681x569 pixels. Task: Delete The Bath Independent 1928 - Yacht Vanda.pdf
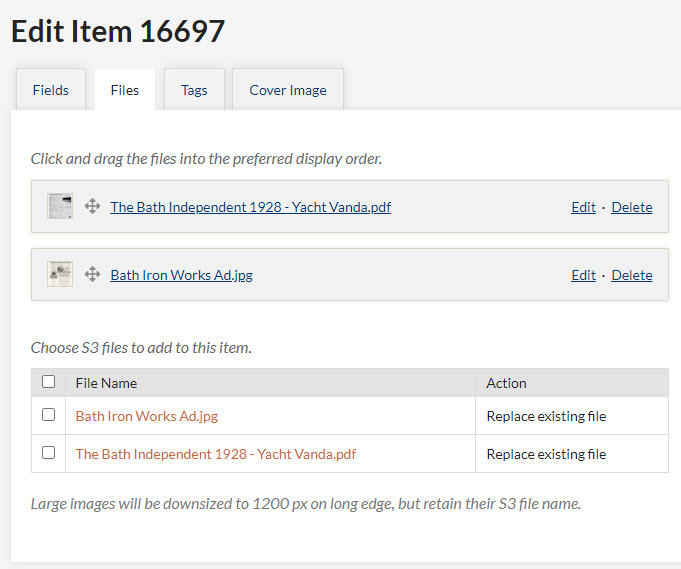(632, 207)
